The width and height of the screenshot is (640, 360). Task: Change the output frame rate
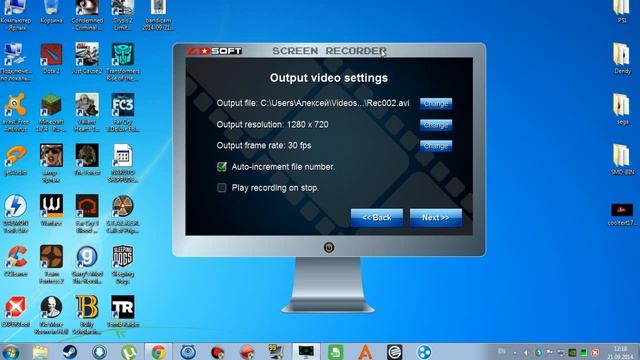pos(436,146)
